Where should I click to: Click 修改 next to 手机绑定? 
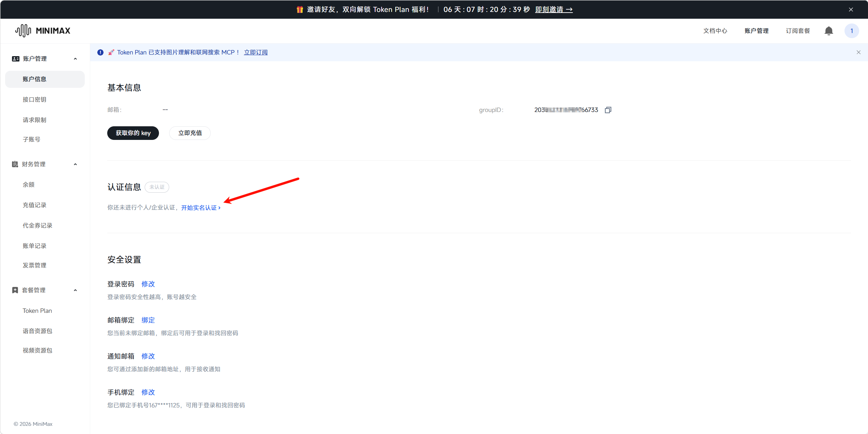[x=148, y=392]
